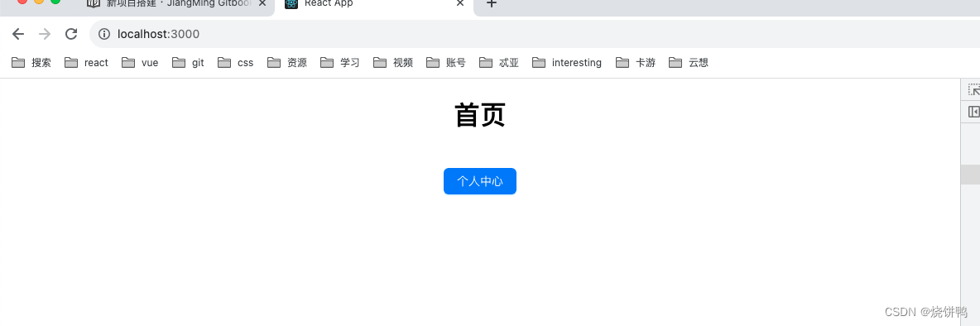Open the 卡游 bookmarks folder
Image resolution: width=980 pixels, height=326 pixels.
pos(636,62)
